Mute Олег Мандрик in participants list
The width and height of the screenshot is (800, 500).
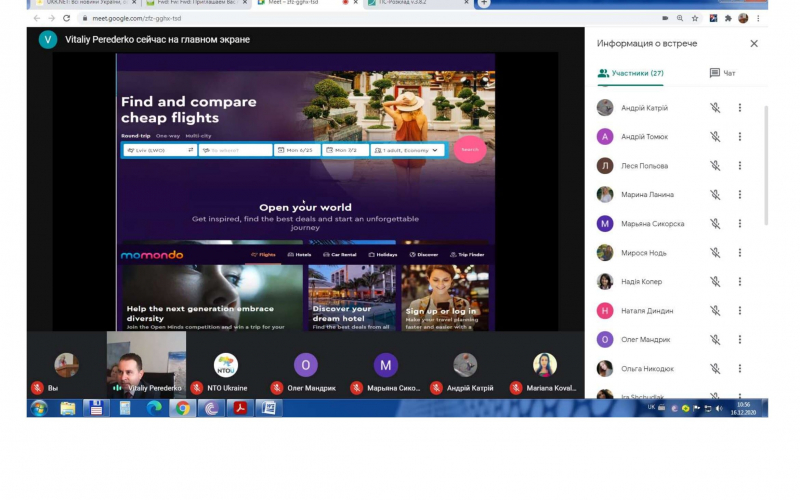tap(715, 339)
